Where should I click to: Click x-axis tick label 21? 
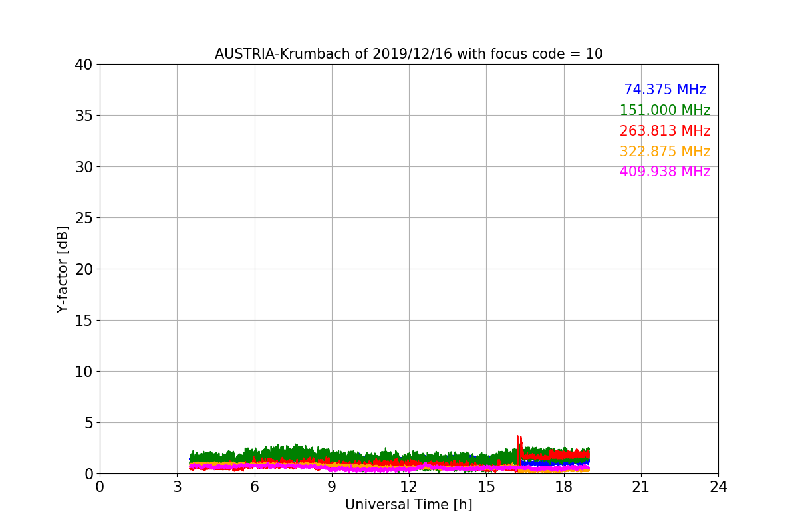641,487
